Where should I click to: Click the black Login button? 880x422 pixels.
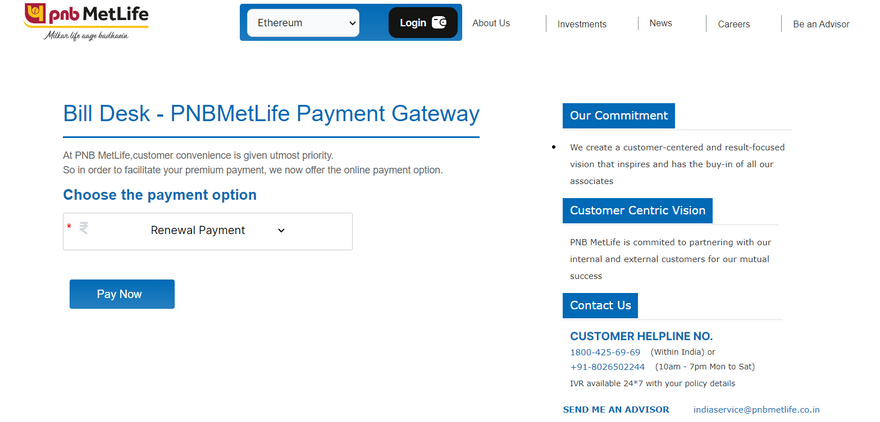[x=423, y=23]
